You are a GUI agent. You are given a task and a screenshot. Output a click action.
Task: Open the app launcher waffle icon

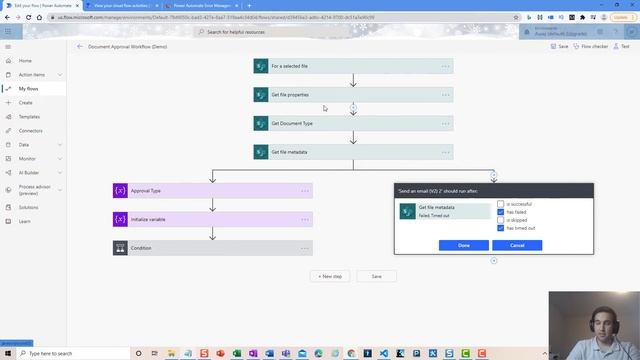pos(8,31)
